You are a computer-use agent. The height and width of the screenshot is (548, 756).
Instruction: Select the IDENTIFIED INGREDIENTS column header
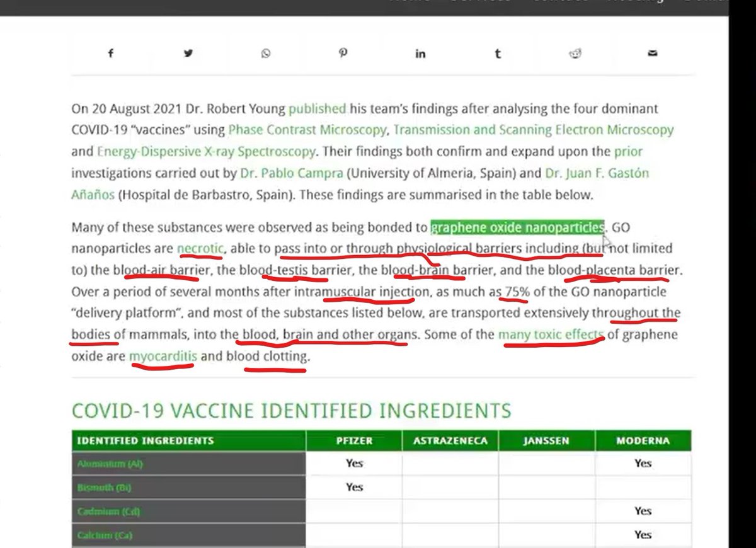(189, 441)
